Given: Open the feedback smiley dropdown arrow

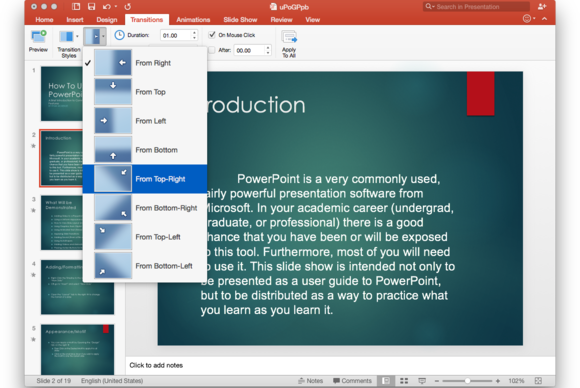Looking at the screenshot, I should [x=534, y=18].
